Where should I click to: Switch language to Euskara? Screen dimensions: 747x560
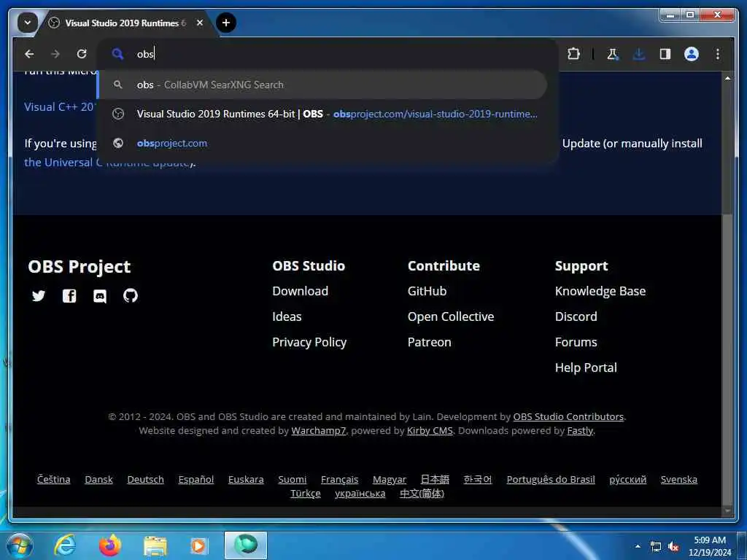pyautogui.click(x=246, y=480)
